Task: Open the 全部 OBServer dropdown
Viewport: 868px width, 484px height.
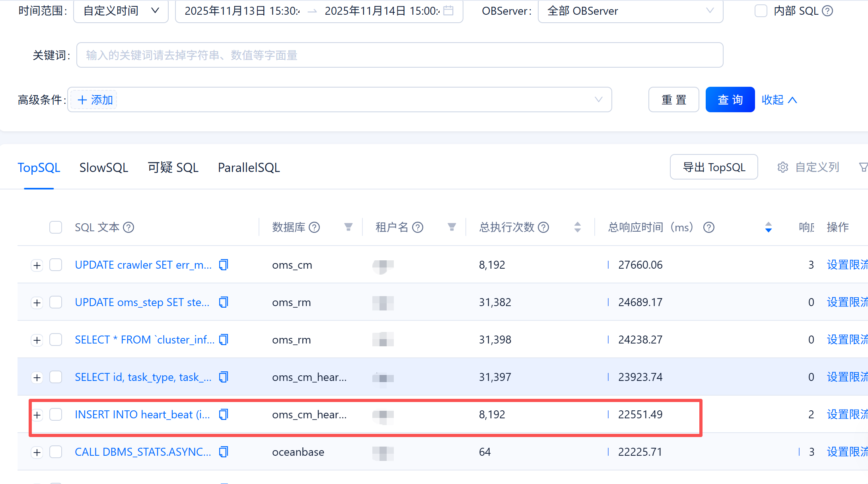Action: tap(630, 11)
